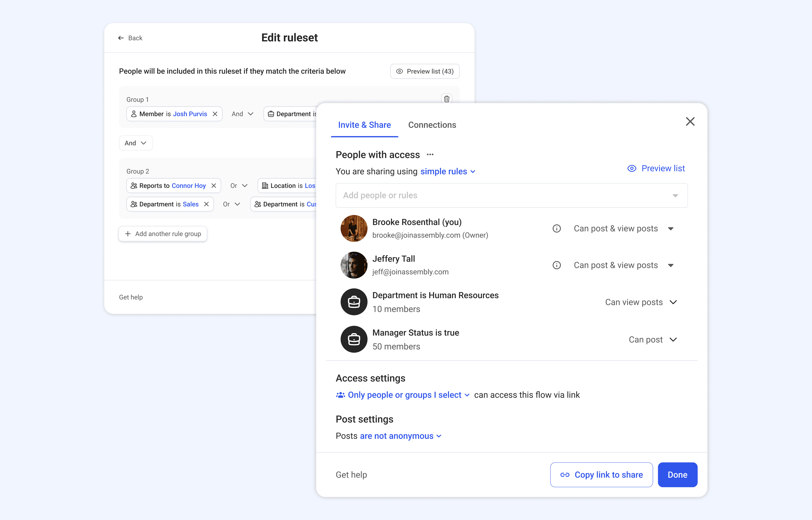Image resolution: width=812 pixels, height=520 pixels.
Task: Remove the Department is Sales rule
Action: pos(206,204)
